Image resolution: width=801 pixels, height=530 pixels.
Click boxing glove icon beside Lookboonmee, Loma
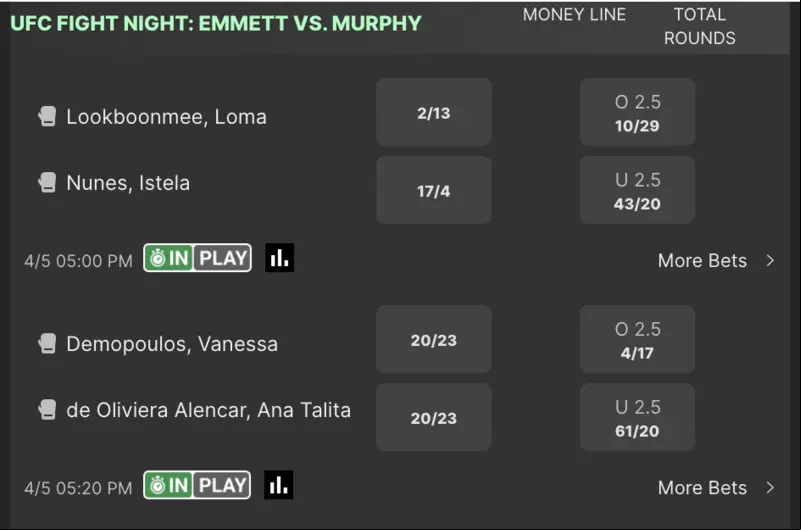coord(47,116)
